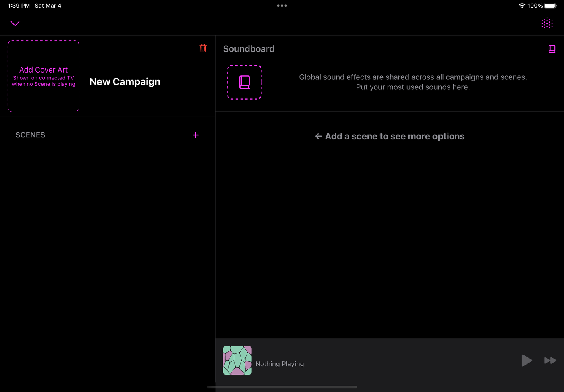The height and width of the screenshot is (392, 564).
Task: Tap the now playing album artwork thumbnail
Action: [237, 361]
